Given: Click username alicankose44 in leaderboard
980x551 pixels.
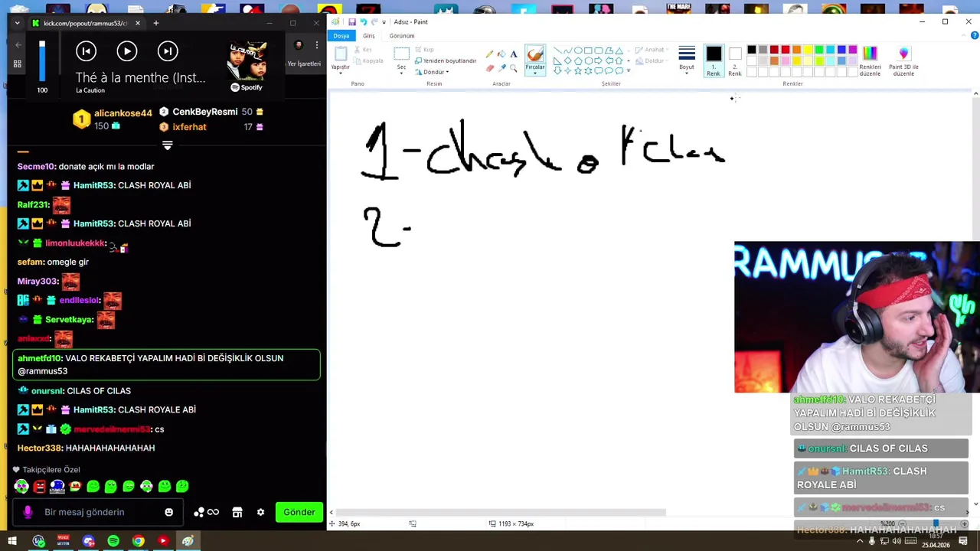Looking at the screenshot, I should coord(123,113).
